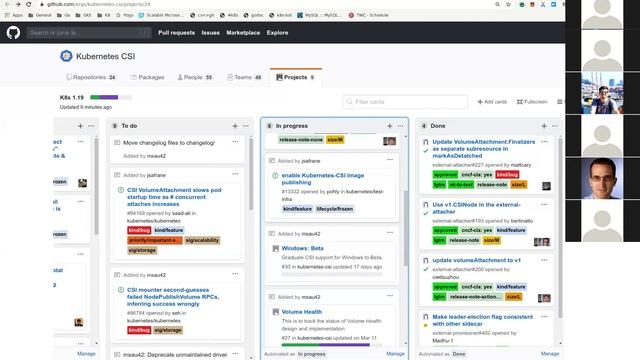Click the open-issue icon on 'CSI mounter second-guesses' card
Image resolution: width=640 pixels, height=360 pixels.
(121, 290)
